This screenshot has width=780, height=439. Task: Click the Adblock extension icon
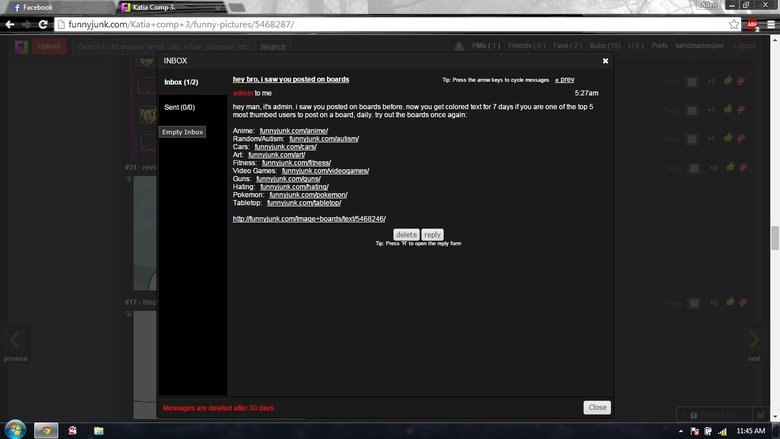751,23
